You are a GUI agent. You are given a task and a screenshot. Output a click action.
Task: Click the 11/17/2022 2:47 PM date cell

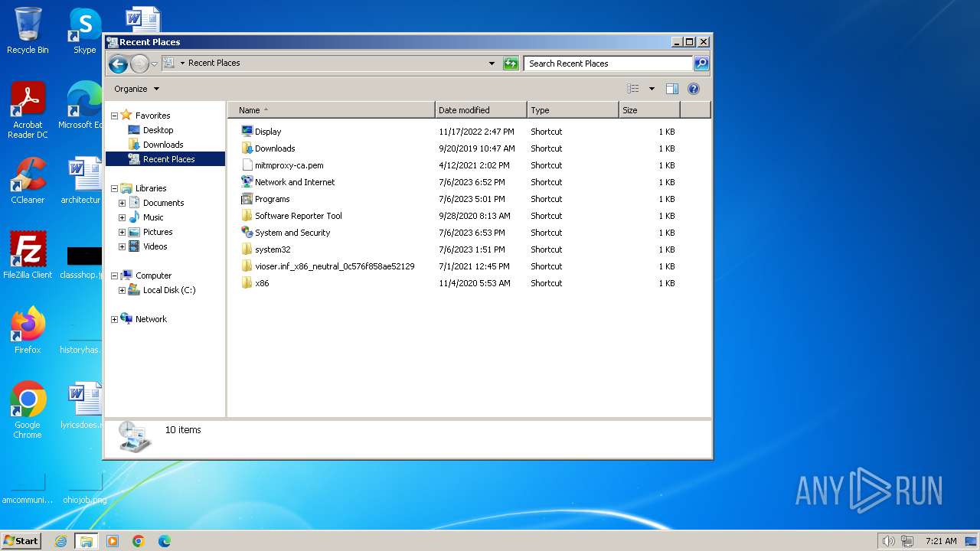tap(476, 132)
